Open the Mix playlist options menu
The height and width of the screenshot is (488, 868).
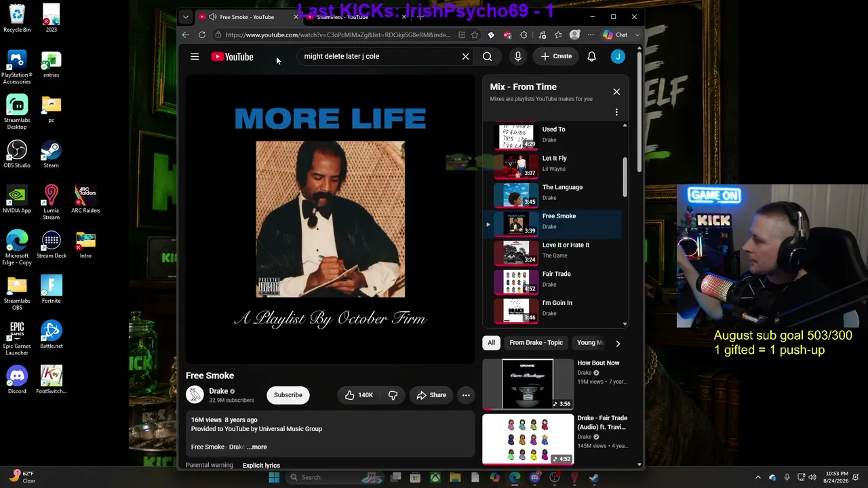click(616, 112)
